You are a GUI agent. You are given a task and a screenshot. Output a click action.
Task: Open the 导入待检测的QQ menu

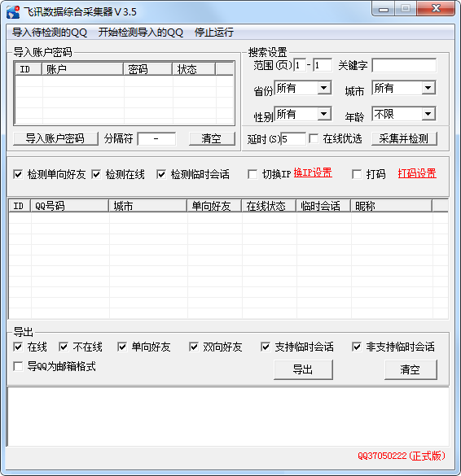[x=50, y=33]
